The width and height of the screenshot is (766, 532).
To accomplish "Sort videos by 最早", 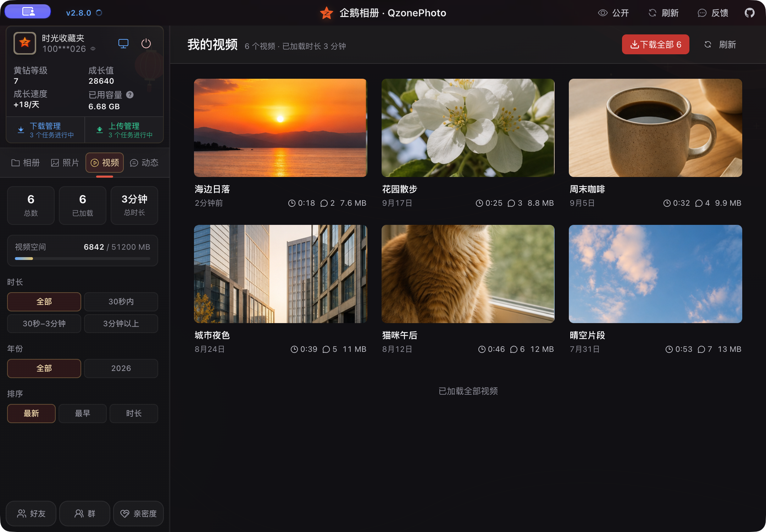I will point(82,414).
